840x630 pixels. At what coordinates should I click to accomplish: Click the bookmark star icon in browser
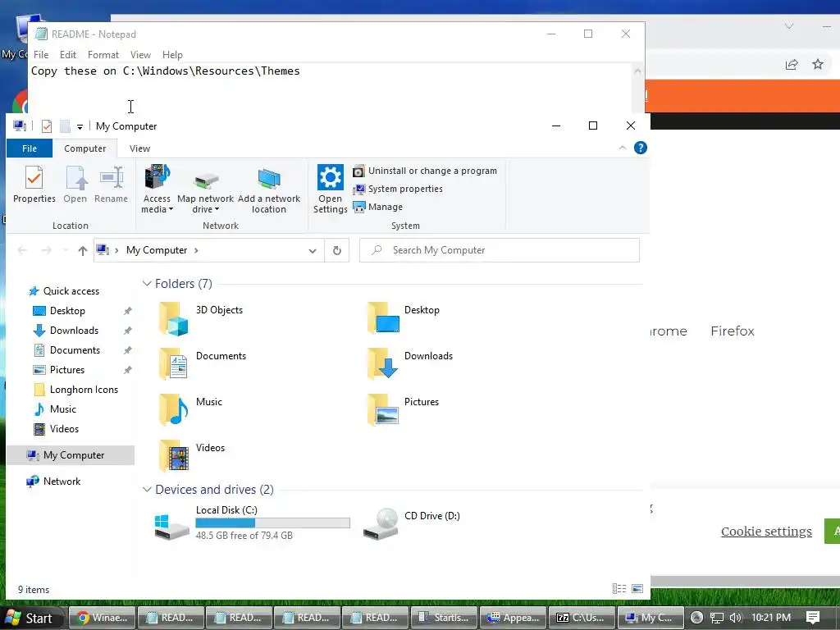[x=818, y=64]
